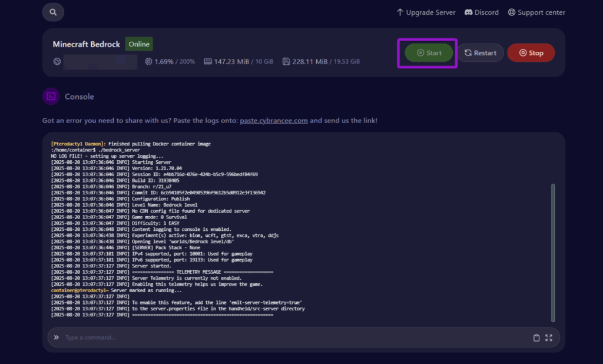Click Upgrade Server link
Viewport: 603px width, 364px height.
(426, 12)
